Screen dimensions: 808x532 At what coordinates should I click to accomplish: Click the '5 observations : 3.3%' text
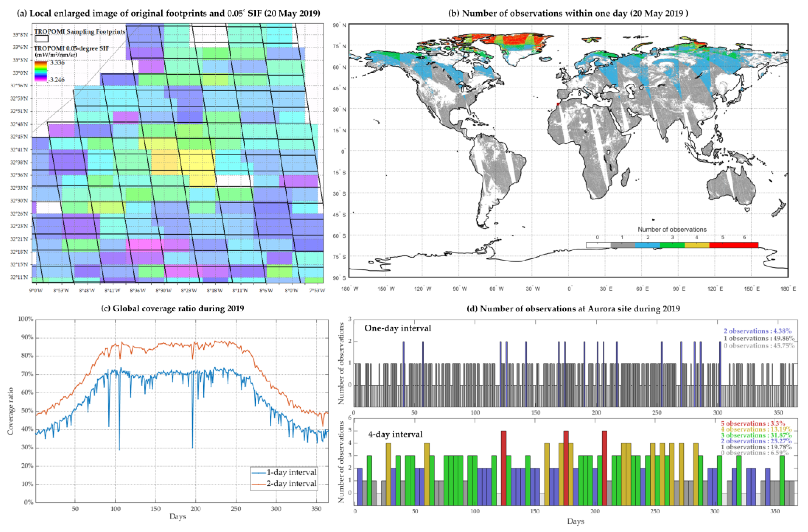pos(753,424)
